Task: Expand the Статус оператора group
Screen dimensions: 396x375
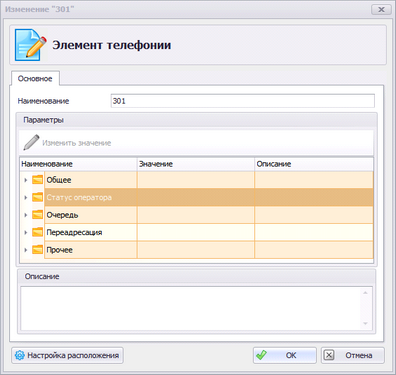Action: (26, 197)
